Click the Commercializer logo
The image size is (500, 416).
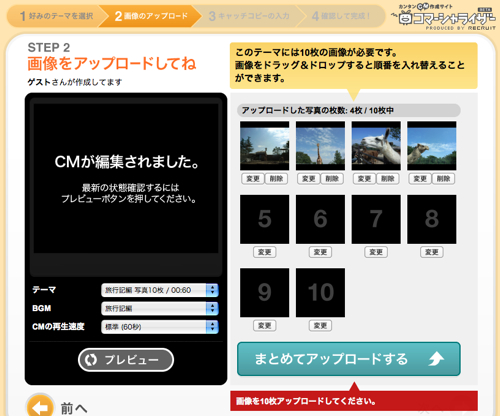[x=444, y=17]
